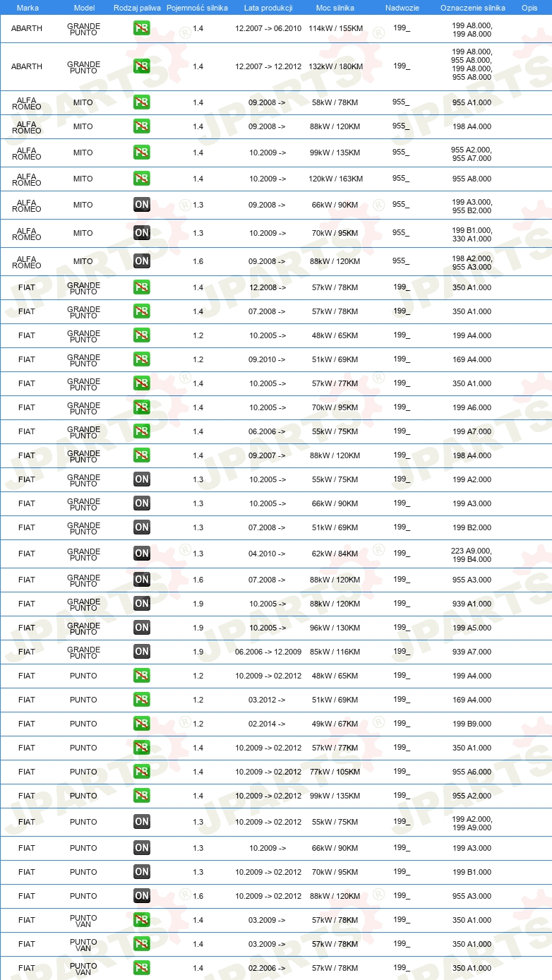Select the 62kW / 84KM power cell
This screenshot has height=980, width=552.
(336, 554)
